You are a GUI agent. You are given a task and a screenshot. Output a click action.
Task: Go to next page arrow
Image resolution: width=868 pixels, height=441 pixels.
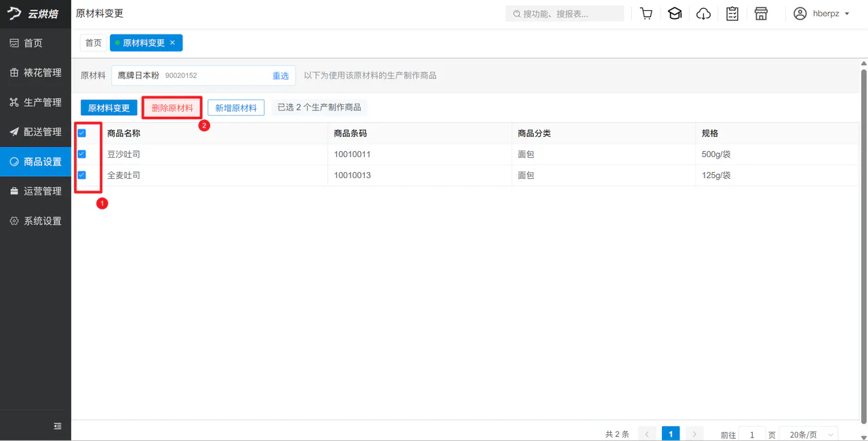tap(694, 434)
